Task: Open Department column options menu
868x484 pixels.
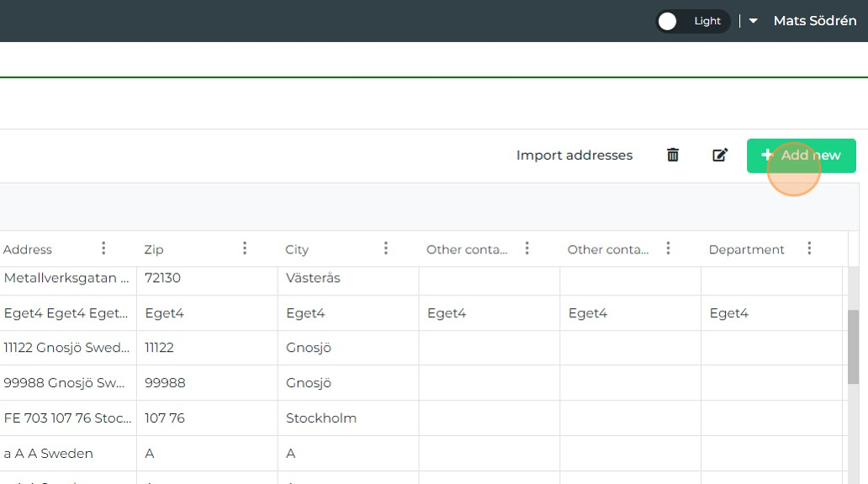Action: coord(809,248)
